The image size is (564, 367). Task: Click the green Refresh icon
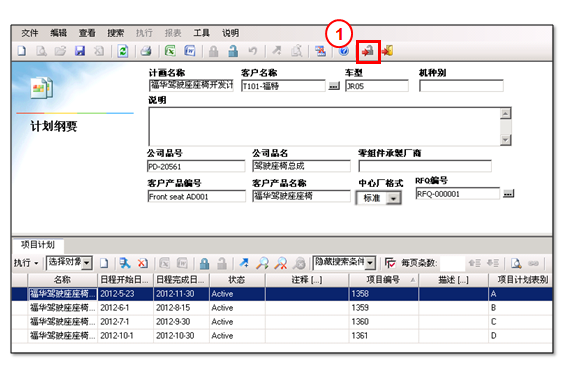[x=123, y=51]
